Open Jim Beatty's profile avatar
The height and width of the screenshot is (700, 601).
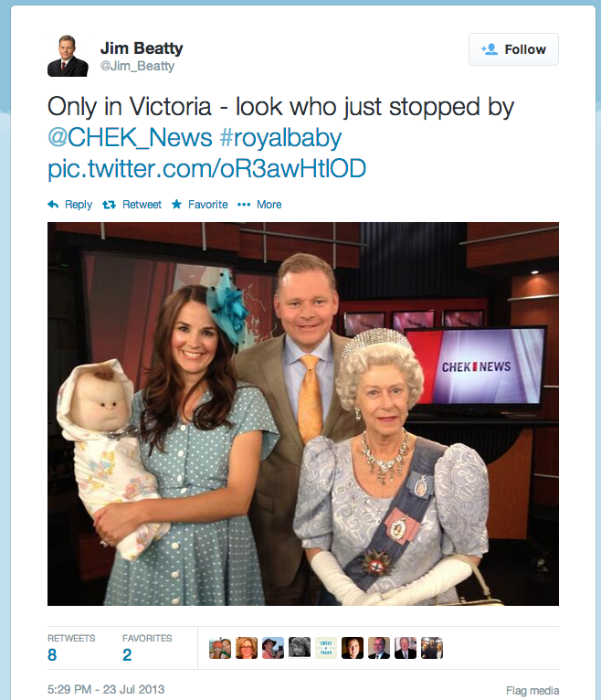68,56
